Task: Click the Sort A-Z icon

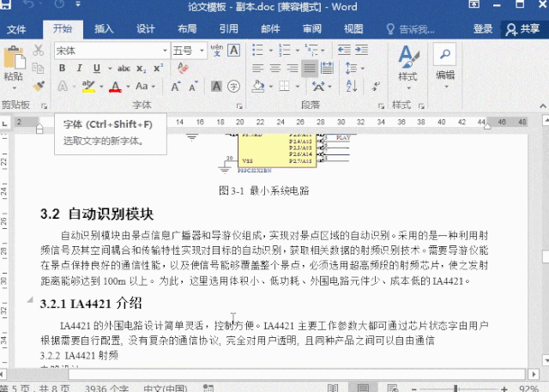Action: [352, 86]
